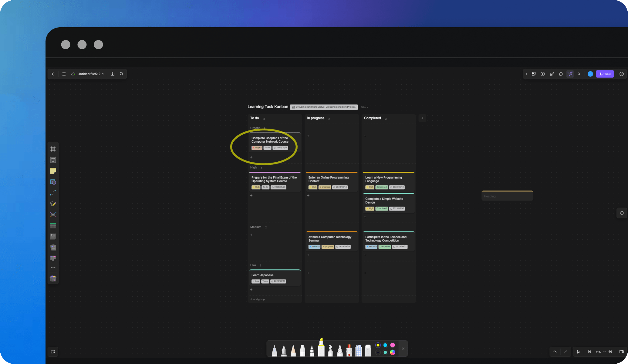Click the Note tool in sidebar
The width and height of the screenshot is (628, 364).
tap(53, 171)
